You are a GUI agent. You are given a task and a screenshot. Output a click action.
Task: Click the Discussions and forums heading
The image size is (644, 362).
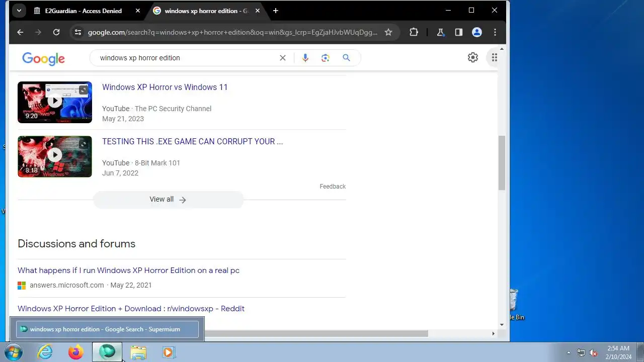tap(76, 244)
